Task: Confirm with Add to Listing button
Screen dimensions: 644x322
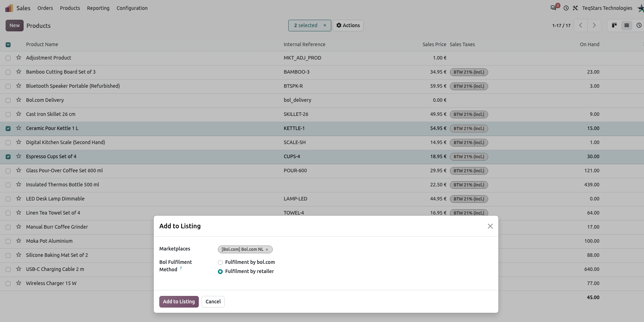Action: [x=179, y=302]
